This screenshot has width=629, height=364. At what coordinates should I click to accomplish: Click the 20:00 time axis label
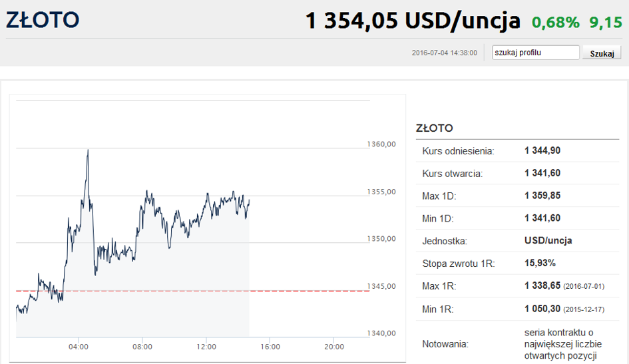pos(334,347)
